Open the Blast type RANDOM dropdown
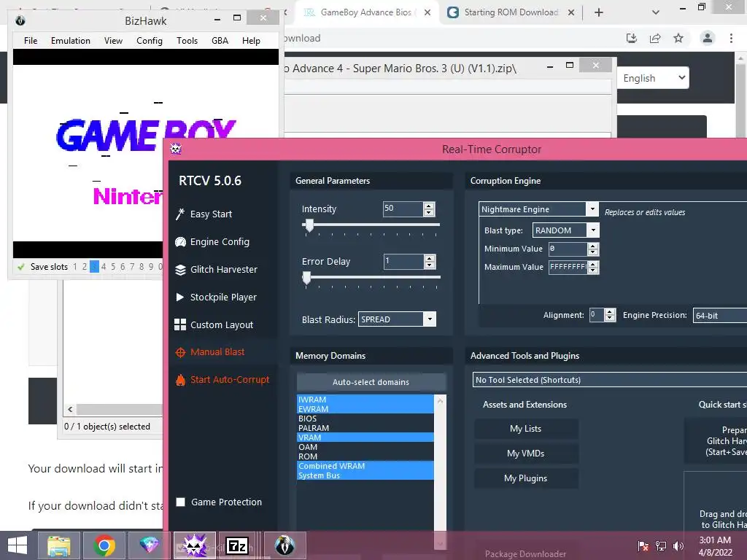The width and height of the screenshot is (747, 560). [593, 230]
